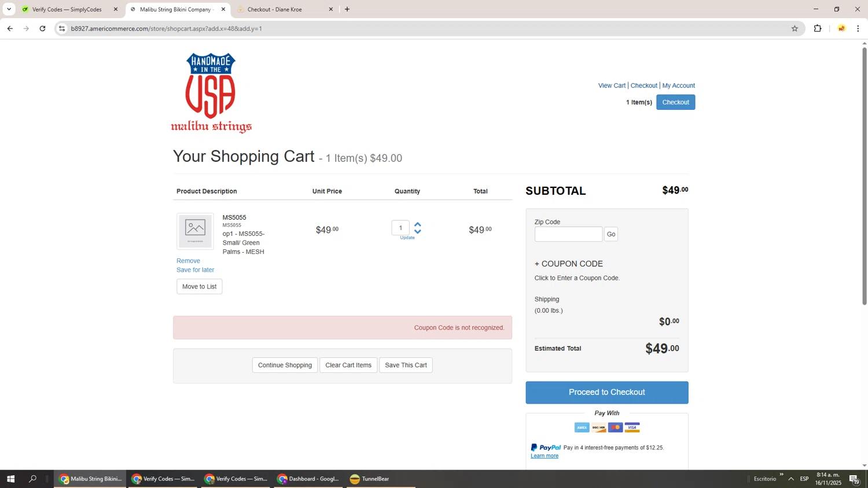This screenshot has height=488, width=868.
Task: Click the Visa card icon
Action: coord(632,428)
